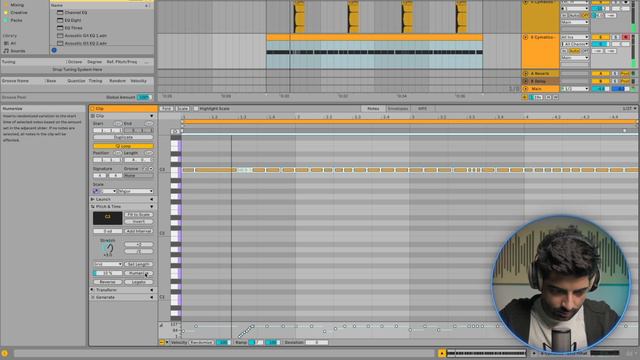Open the Grid length dropdown near Set Length

coord(108,264)
